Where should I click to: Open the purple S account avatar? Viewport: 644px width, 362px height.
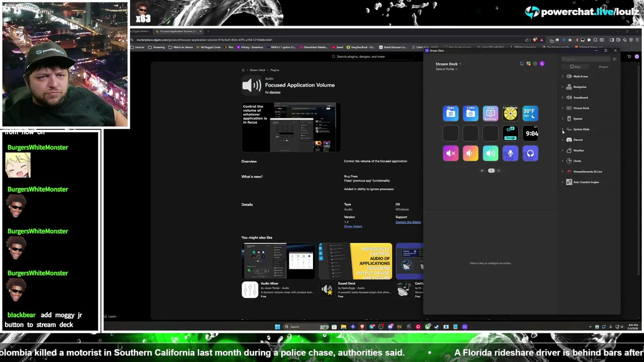pyautogui.click(x=542, y=64)
